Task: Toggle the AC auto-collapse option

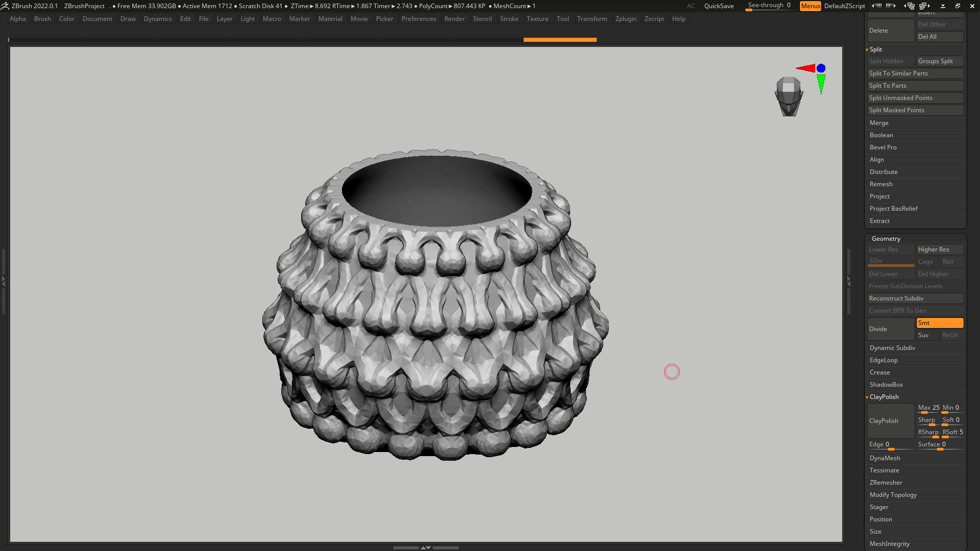Action: pyautogui.click(x=691, y=6)
